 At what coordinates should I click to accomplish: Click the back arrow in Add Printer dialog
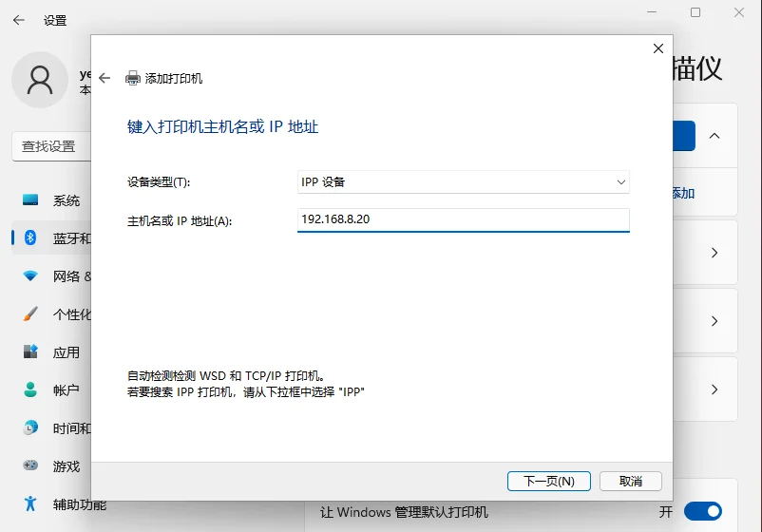click(x=105, y=78)
